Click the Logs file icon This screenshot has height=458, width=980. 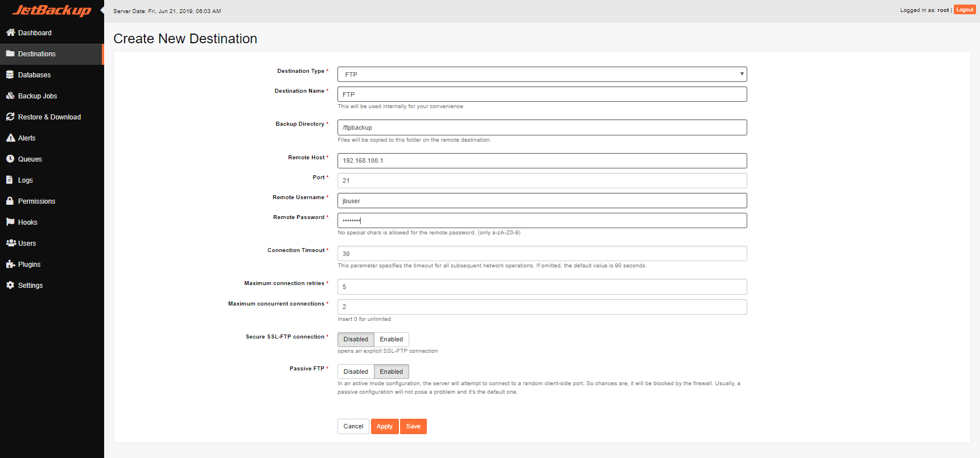(9, 180)
